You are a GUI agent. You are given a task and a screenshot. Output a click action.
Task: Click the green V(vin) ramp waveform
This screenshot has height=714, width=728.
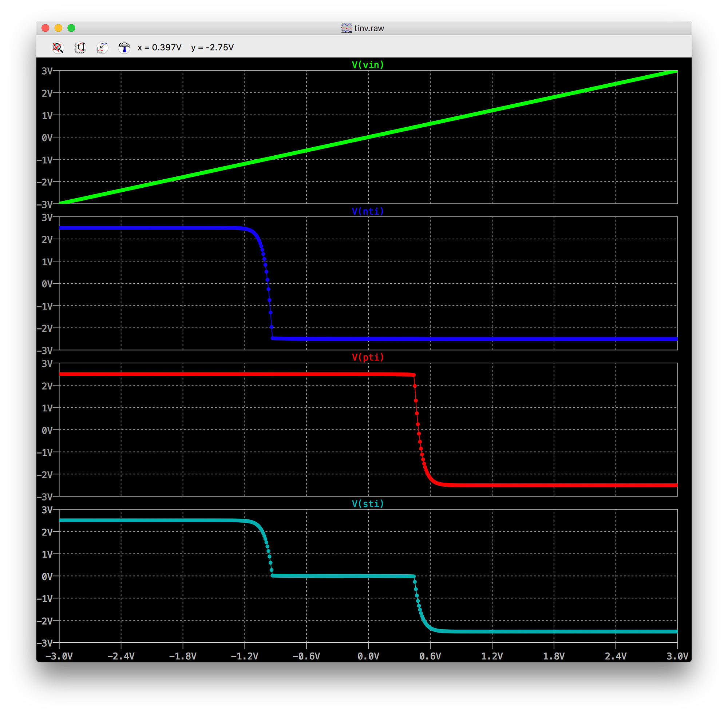click(368, 137)
